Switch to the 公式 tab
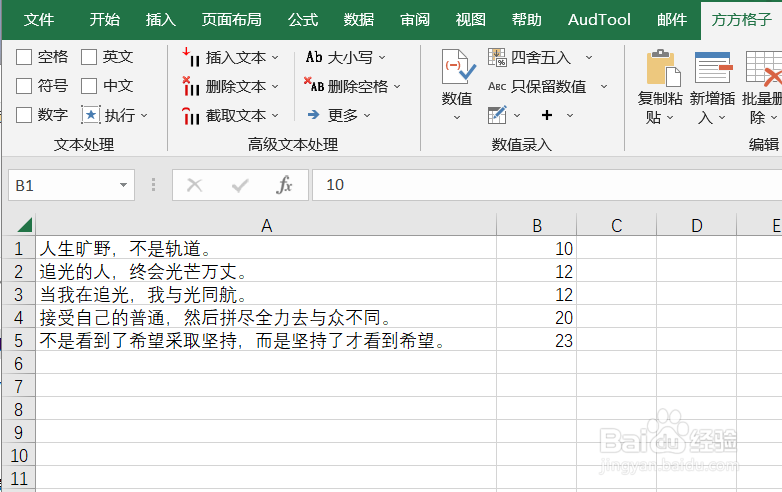782x492 pixels. tap(303, 19)
